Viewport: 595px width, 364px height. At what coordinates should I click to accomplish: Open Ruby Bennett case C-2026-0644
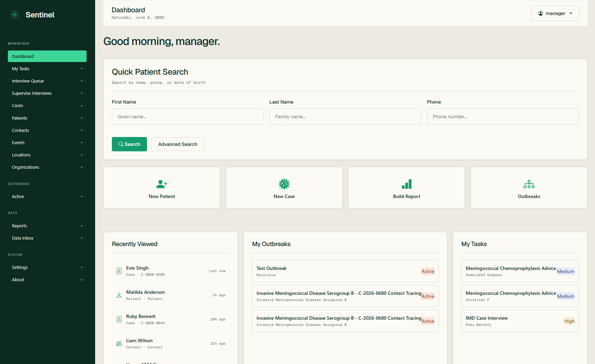pos(170,319)
